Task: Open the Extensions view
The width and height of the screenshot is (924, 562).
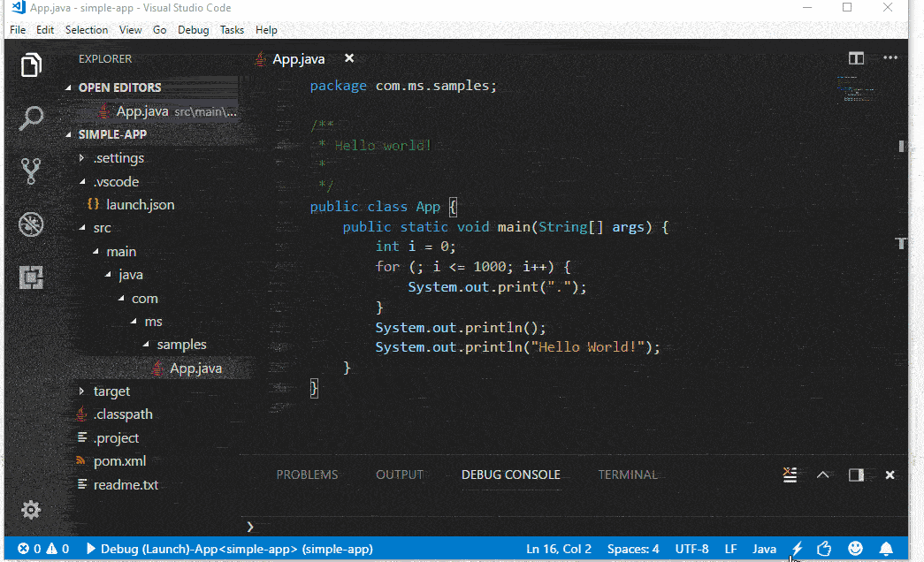Action: pos(31,277)
